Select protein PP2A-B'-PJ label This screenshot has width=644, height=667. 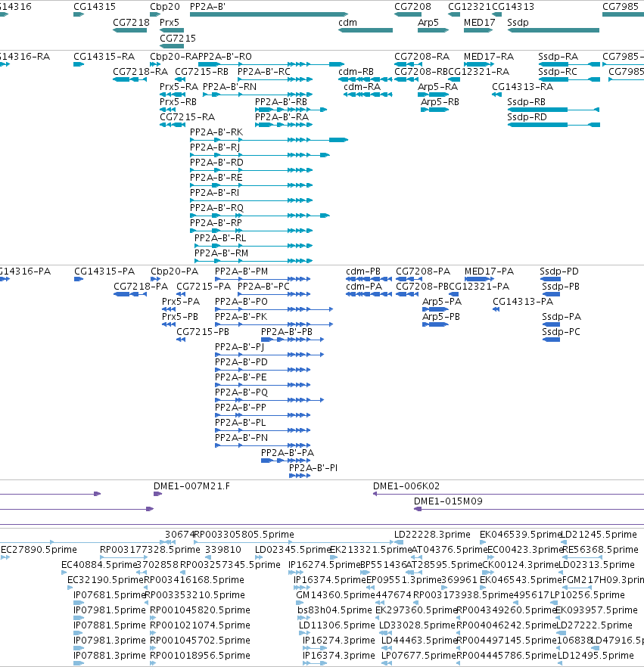coord(240,347)
